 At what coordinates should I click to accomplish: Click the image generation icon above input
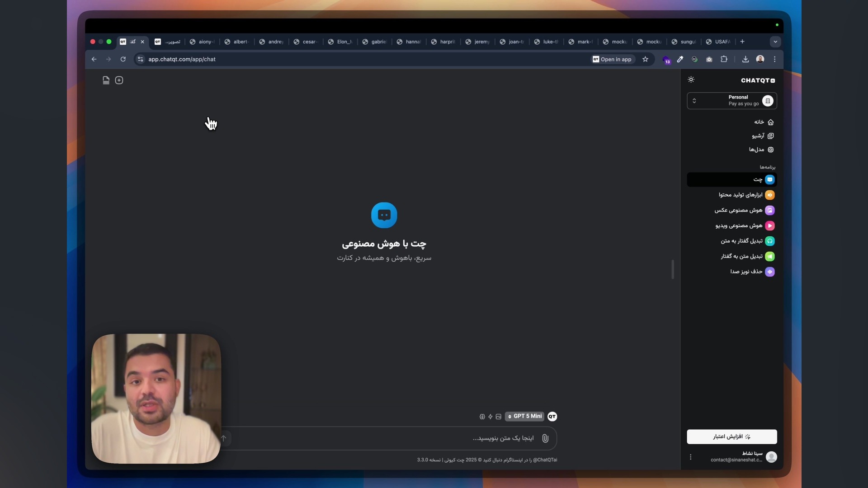point(498,417)
